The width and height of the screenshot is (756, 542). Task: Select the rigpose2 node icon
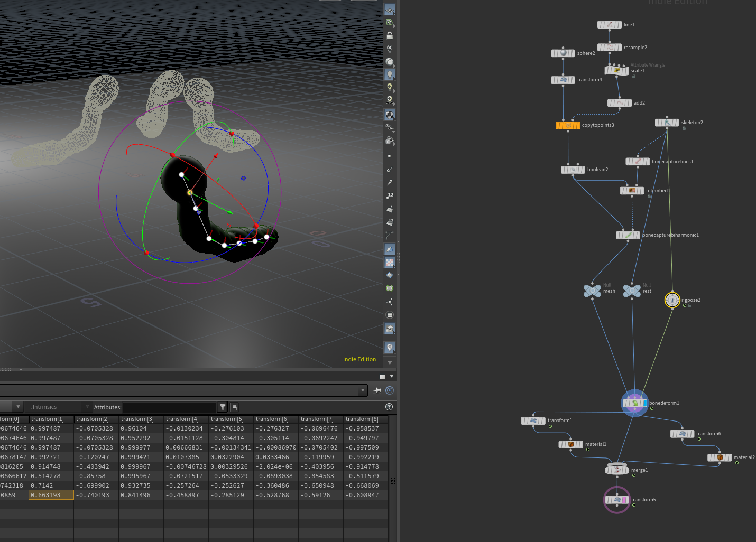[672, 300]
